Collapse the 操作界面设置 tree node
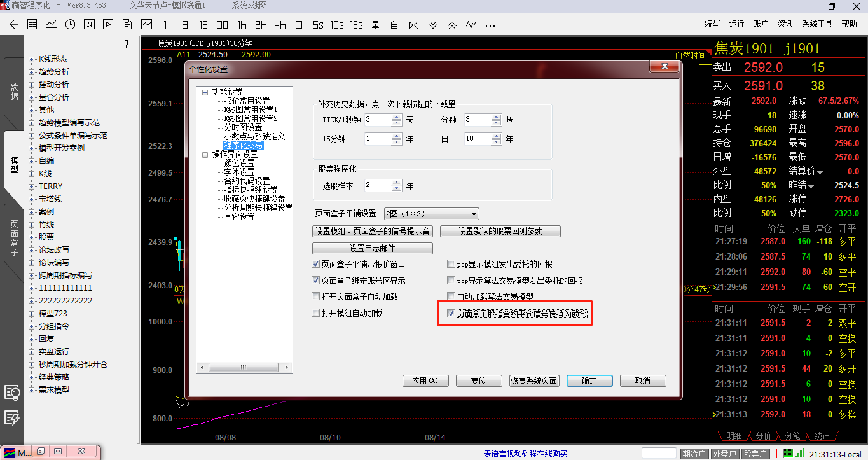868x460 pixels. pos(205,154)
